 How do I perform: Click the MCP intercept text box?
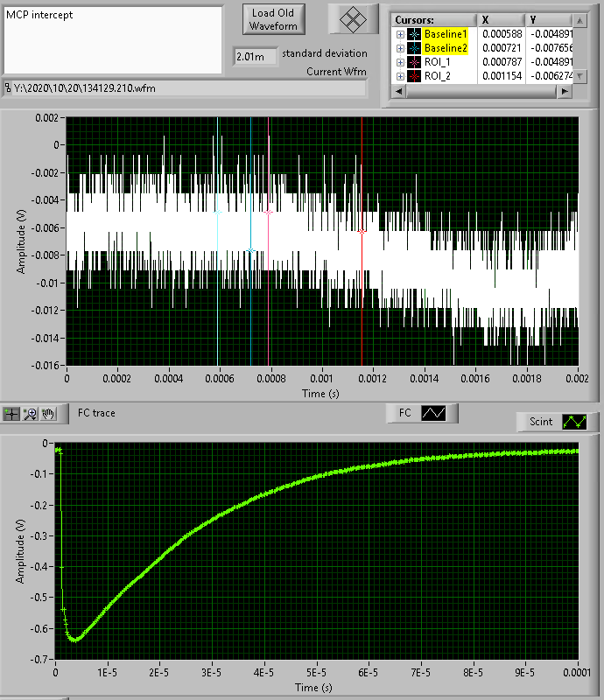click(112, 39)
